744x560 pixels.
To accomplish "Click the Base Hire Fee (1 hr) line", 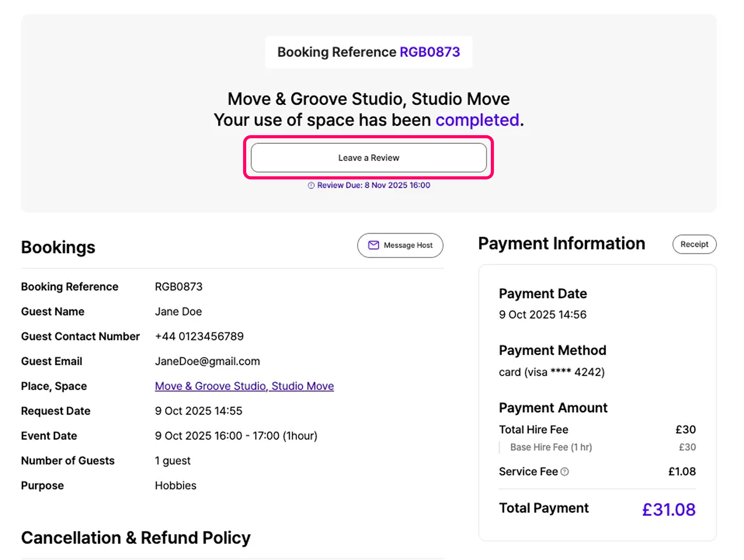I will click(551, 447).
